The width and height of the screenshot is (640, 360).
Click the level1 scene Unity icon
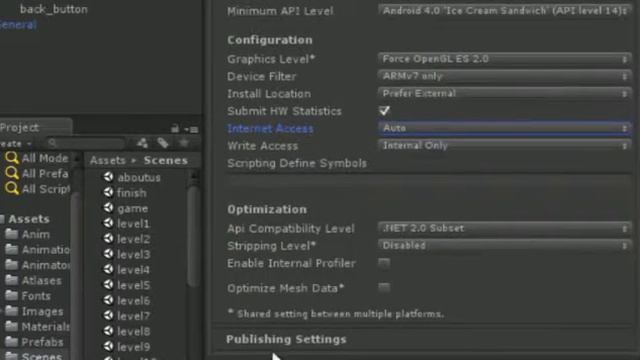click(108, 223)
